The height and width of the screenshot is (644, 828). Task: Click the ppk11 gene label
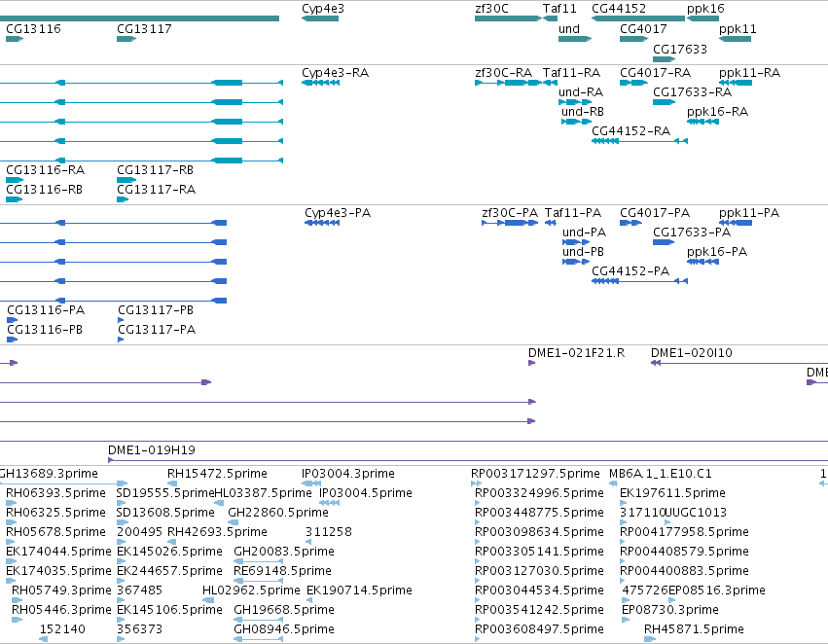tap(738, 29)
